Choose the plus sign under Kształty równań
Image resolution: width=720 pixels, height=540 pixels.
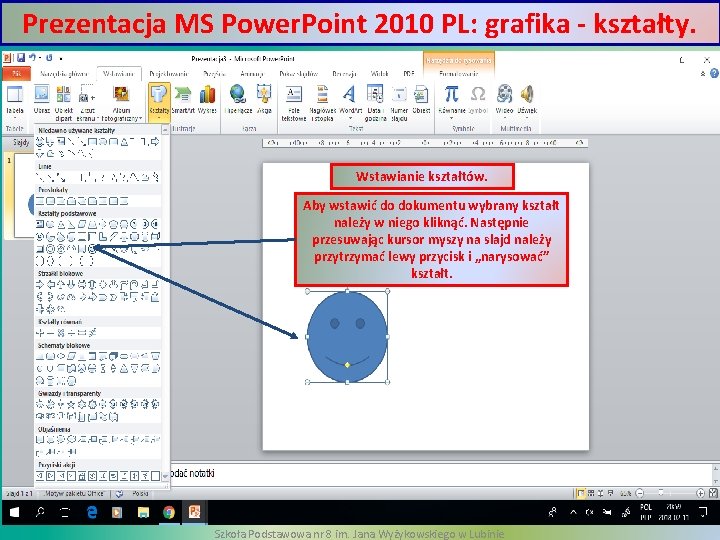pos(40,332)
